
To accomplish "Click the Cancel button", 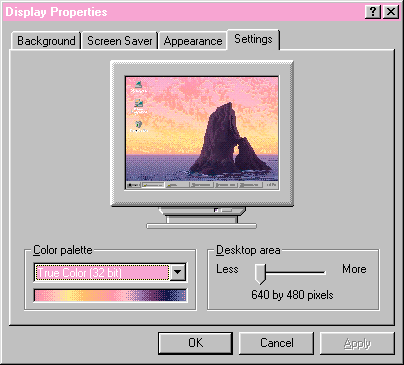I will coord(277,343).
